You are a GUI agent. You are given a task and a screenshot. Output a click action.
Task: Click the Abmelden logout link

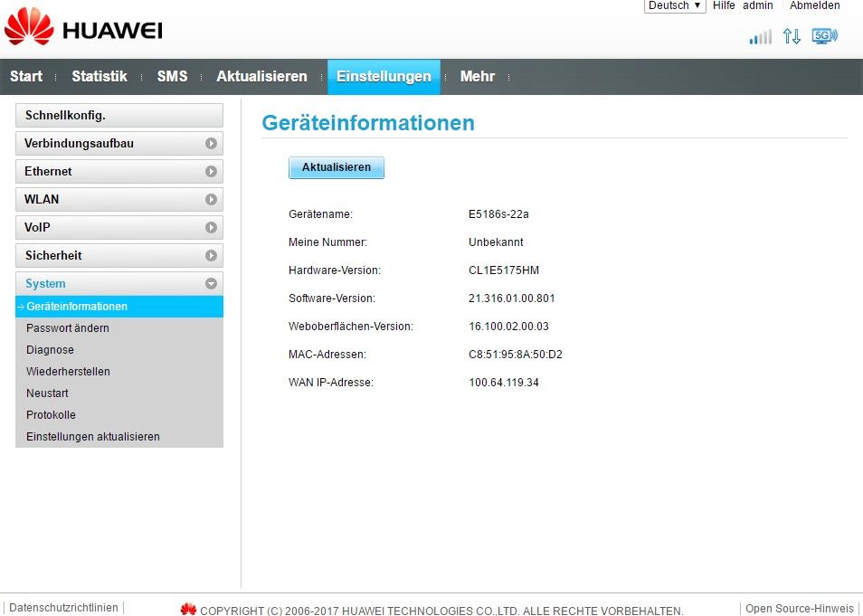click(815, 5)
